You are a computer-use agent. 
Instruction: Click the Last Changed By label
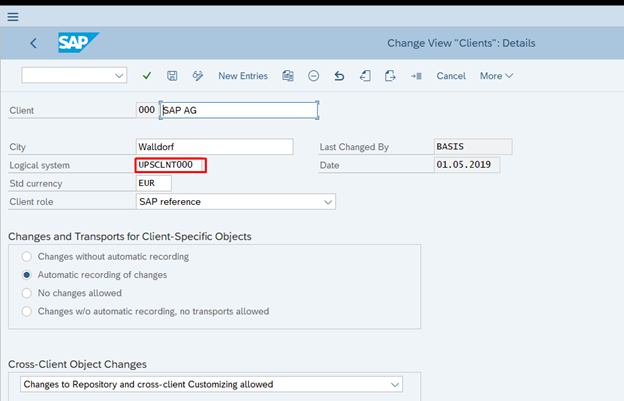354,147
